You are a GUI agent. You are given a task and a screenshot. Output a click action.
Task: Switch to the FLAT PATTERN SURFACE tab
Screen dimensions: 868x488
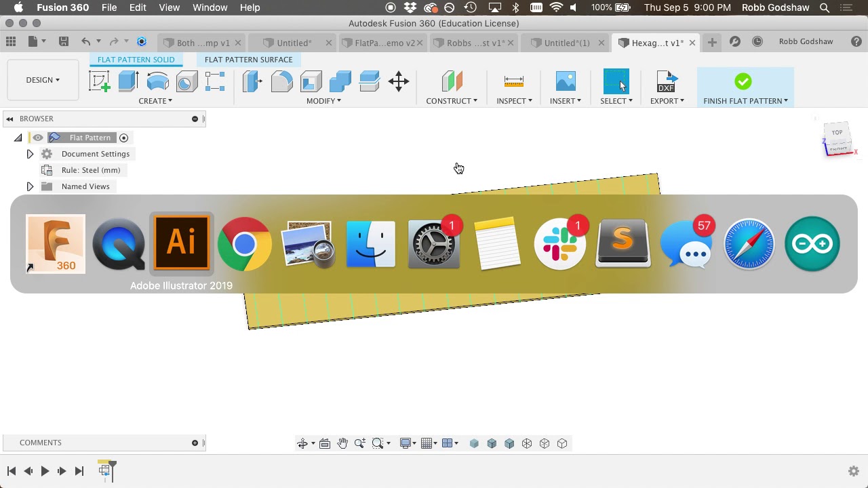point(248,60)
